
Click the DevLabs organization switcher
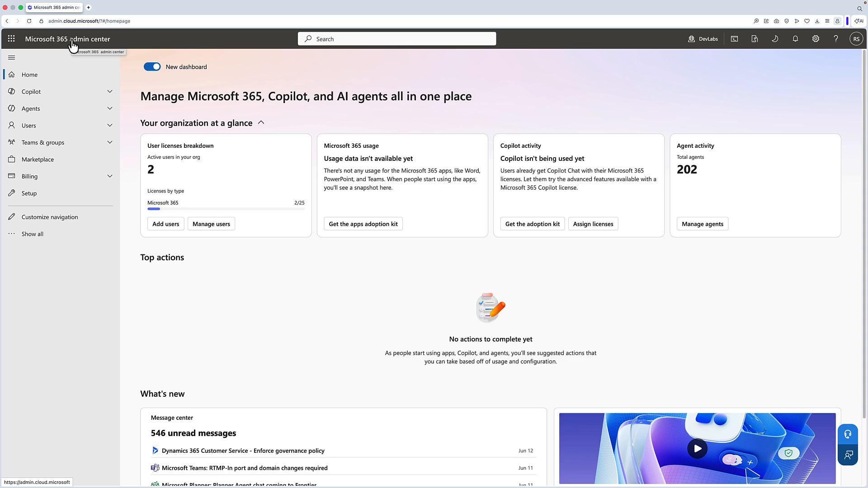703,39
